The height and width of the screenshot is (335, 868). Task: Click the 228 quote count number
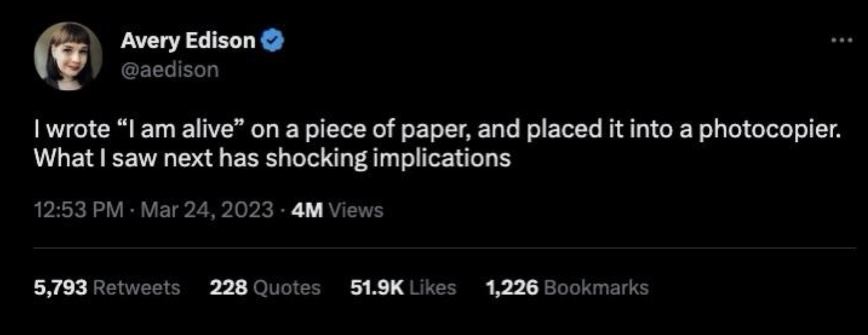coord(229,287)
